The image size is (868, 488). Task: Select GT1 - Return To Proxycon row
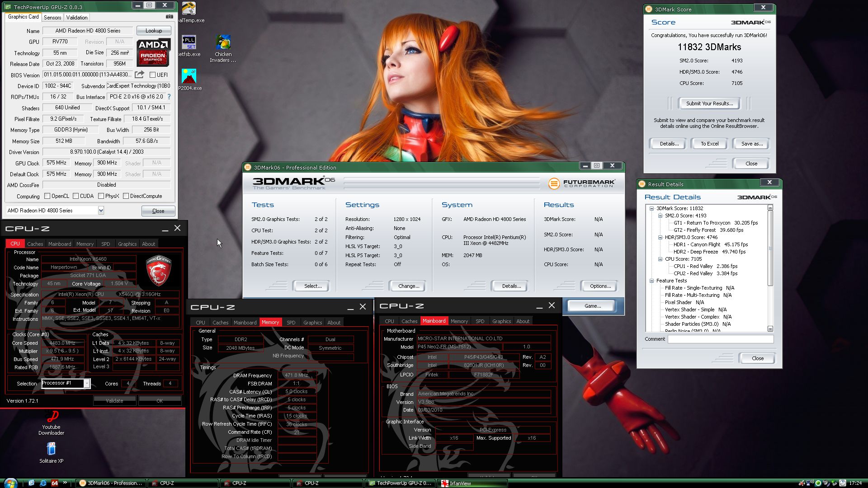coord(716,223)
